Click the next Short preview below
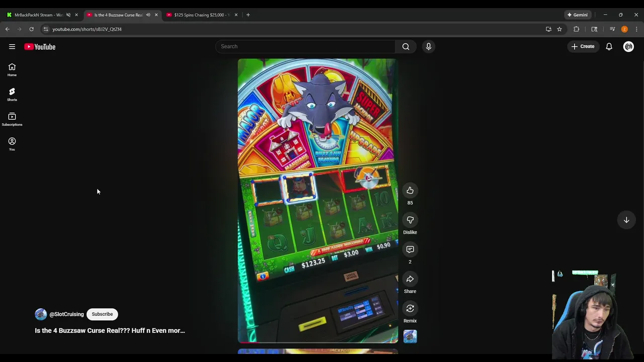Image resolution: width=644 pixels, height=362 pixels. (x=318, y=351)
